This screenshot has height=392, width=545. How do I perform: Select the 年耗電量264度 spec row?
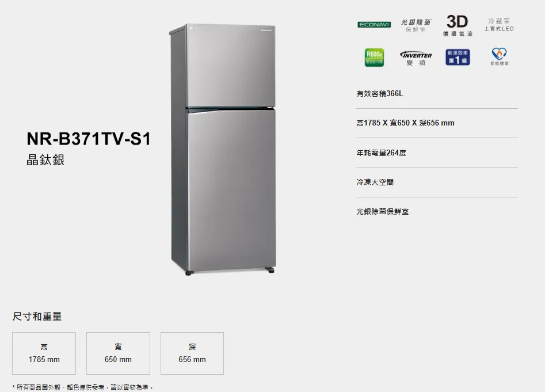(437, 153)
